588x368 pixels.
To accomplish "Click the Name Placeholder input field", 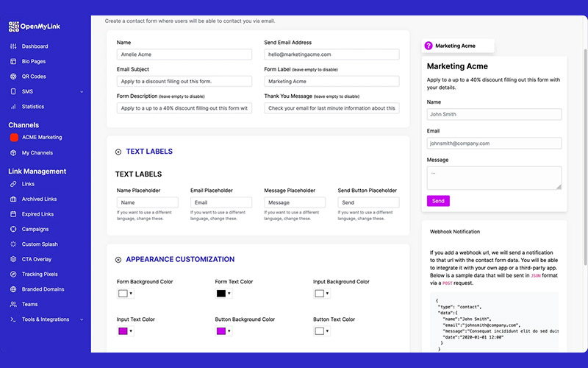I will pos(148,202).
